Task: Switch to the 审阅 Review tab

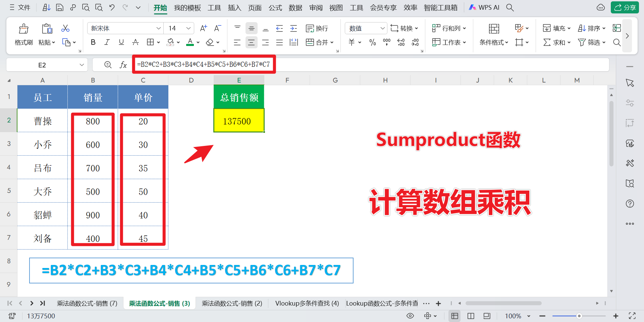Action: (x=316, y=7)
